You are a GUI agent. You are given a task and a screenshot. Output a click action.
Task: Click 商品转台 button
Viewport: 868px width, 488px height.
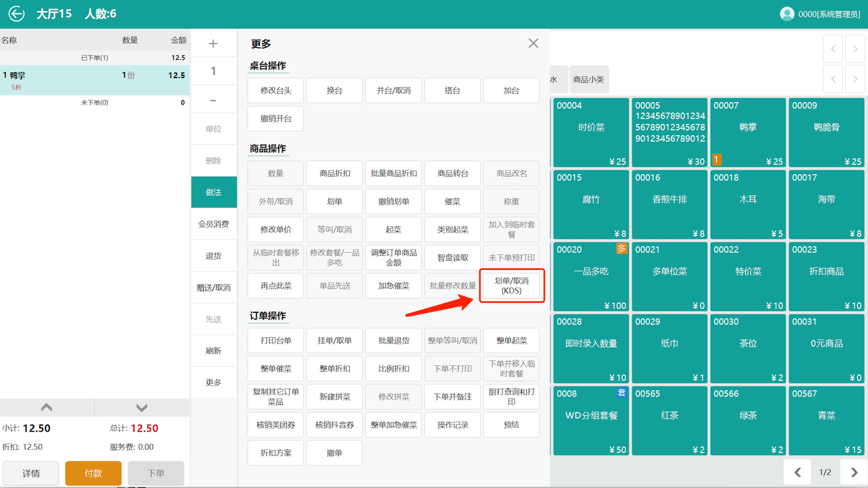click(452, 173)
